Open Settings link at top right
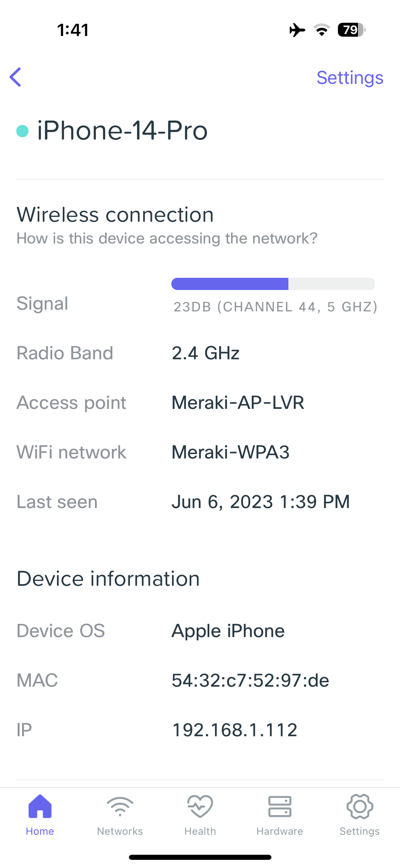The width and height of the screenshot is (400, 868). (x=350, y=78)
